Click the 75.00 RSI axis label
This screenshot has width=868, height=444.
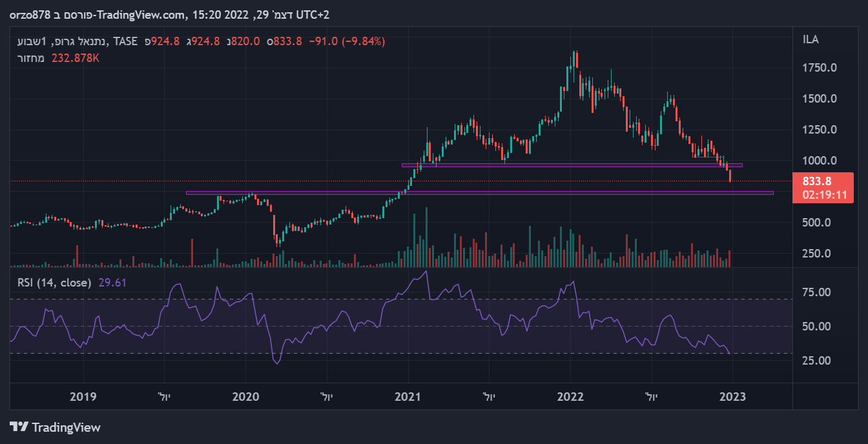coord(817,292)
